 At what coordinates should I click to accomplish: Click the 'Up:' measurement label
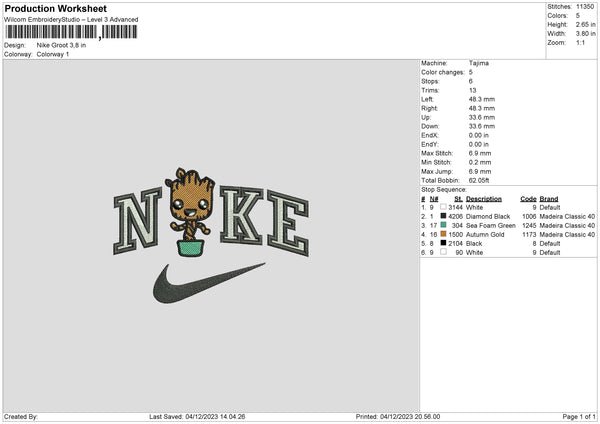pos(426,117)
